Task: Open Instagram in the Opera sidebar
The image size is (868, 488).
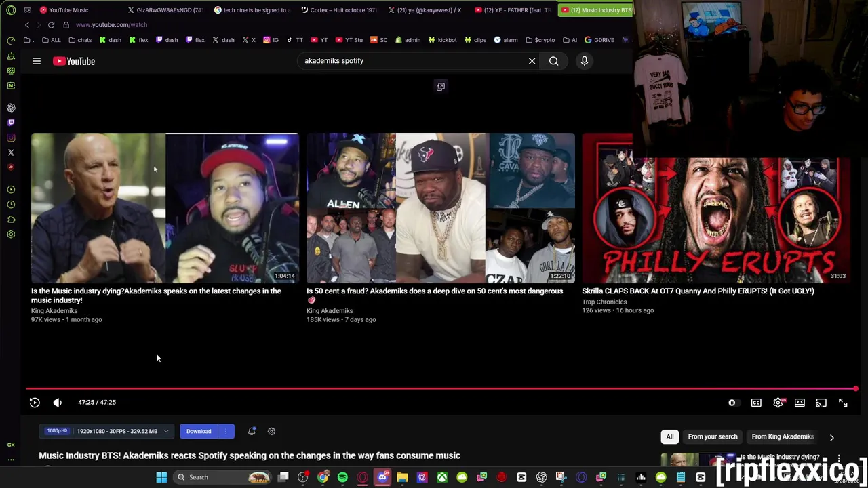Action: [x=11, y=138]
